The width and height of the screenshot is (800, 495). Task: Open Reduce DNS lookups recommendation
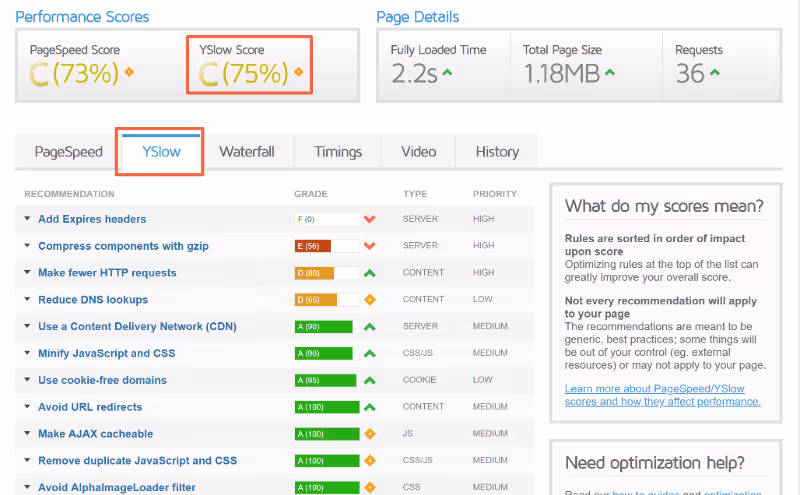(93, 300)
